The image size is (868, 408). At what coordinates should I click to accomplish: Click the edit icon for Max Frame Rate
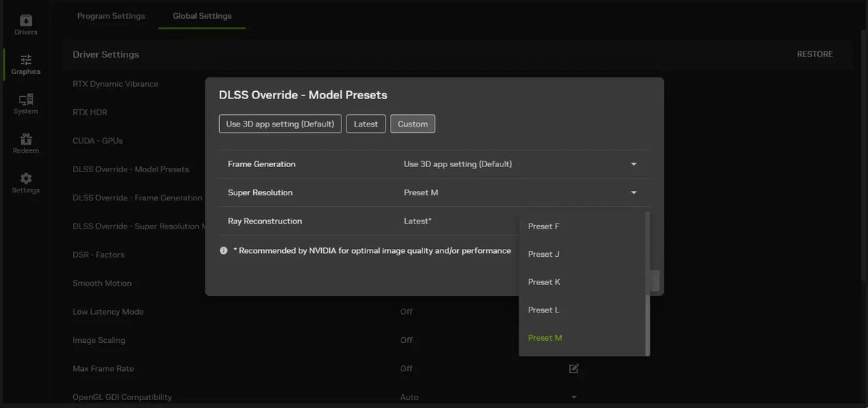coord(574,369)
